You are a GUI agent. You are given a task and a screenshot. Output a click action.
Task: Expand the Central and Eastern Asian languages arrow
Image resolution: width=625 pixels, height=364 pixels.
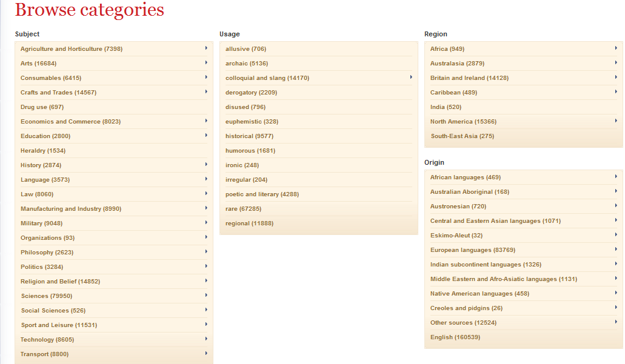616,220
